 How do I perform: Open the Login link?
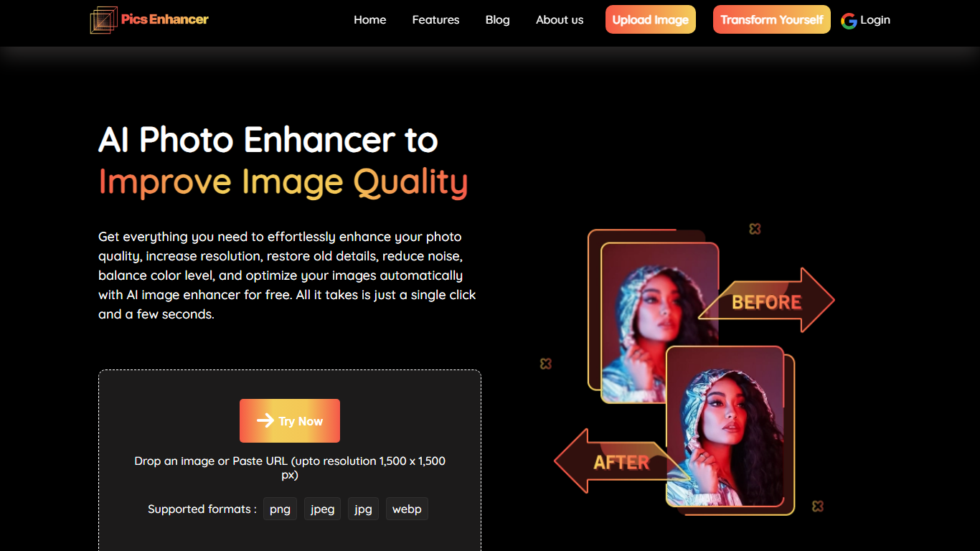click(875, 20)
